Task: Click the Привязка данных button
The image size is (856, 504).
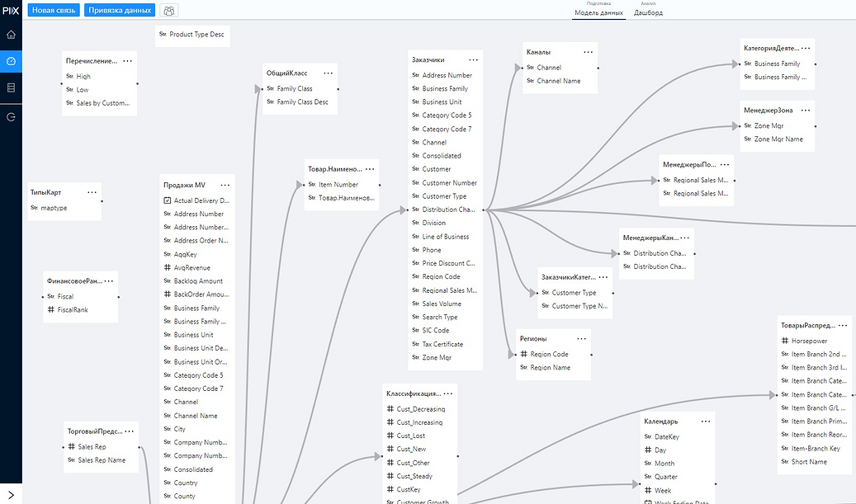Action: pos(120,11)
